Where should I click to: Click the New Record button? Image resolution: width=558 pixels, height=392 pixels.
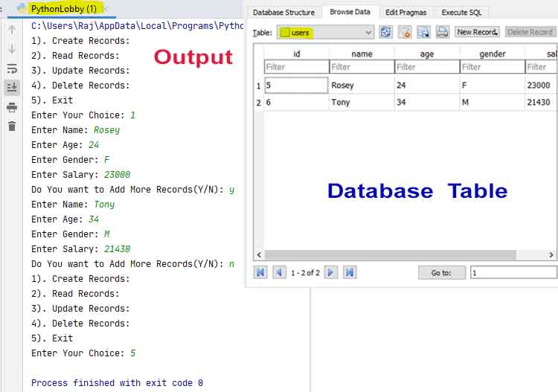coord(477,32)
